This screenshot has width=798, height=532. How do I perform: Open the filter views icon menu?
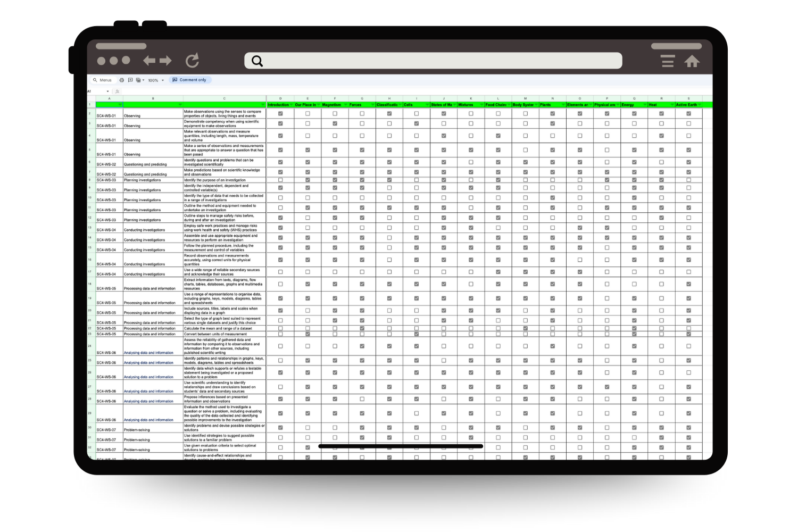click(139, 80)
